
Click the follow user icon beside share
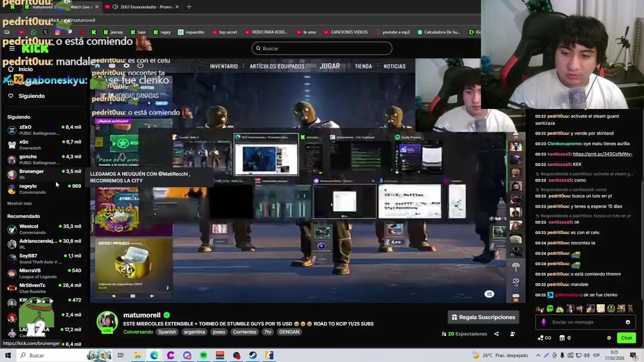(513, 334)
